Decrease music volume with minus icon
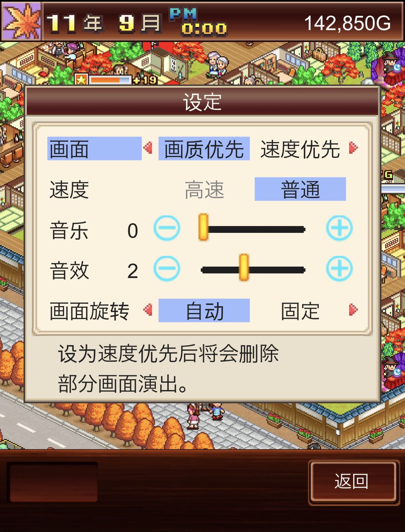 [167, 228]
